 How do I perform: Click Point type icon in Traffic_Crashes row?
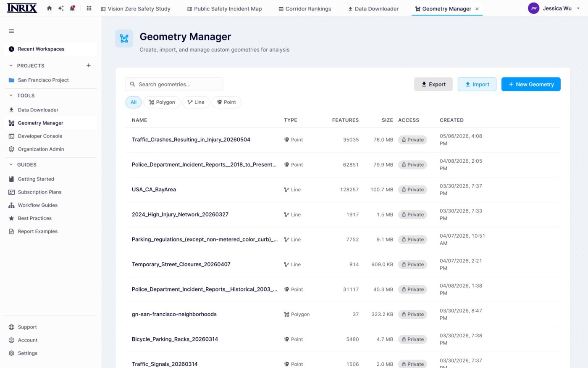tap(286, 140)
